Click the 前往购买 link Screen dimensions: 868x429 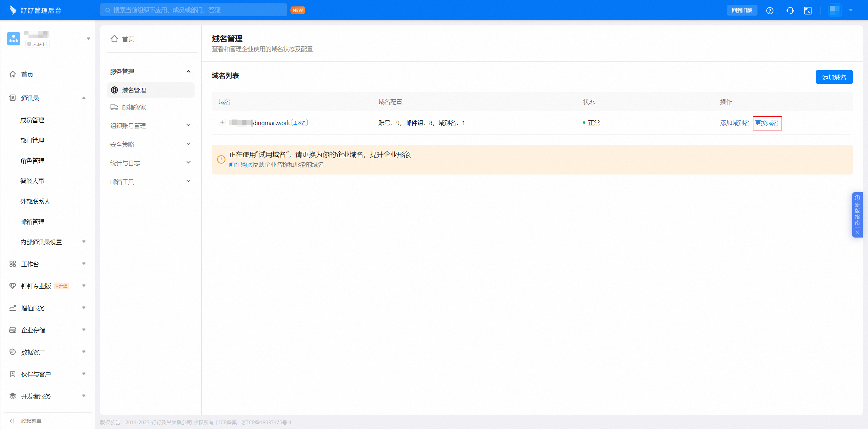(x=241, y=165)
